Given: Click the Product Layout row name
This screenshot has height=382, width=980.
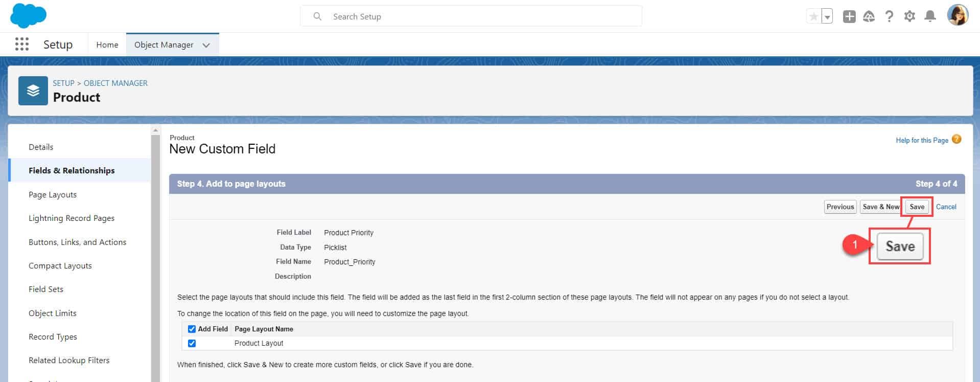Looking at the screenshot, I should pyautogui.click(x=259, y=343).
